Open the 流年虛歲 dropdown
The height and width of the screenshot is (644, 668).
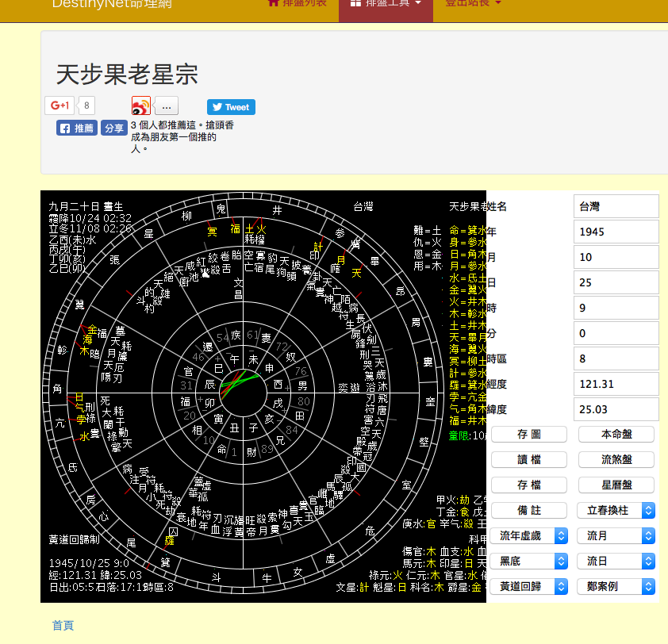tap(528, 535)
